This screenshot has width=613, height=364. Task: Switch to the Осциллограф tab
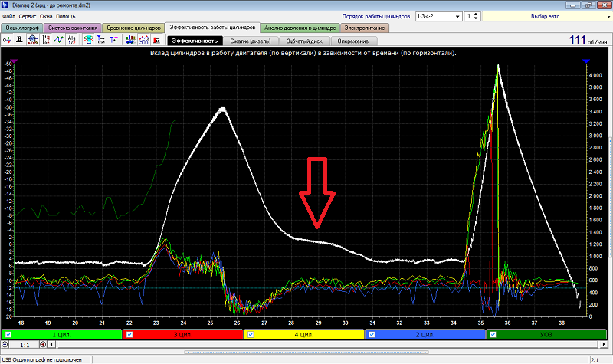[22, 28]
